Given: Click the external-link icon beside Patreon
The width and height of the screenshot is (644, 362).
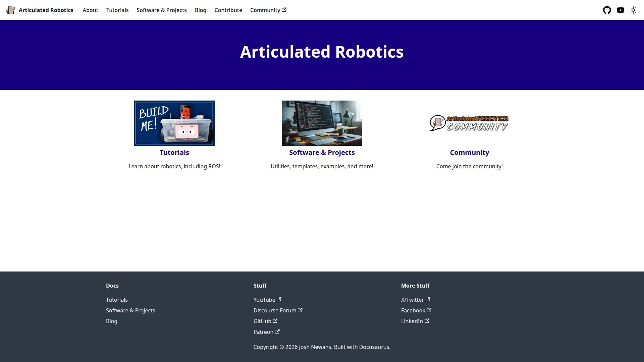Looking at the screenshot, I should click(x=277, y=331).
